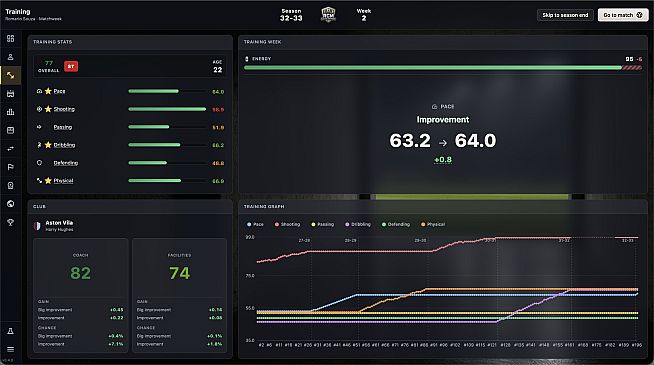The height and width of the screenshot is (365, 654).
Task: Toggle the star next to Pace
Action: [x=48, y=91]
